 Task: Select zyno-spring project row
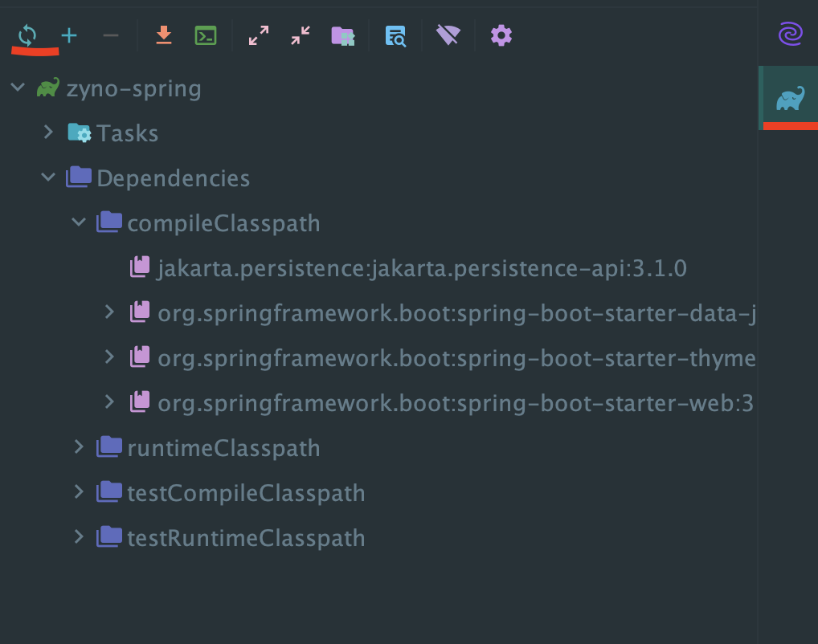pos(378,88)
